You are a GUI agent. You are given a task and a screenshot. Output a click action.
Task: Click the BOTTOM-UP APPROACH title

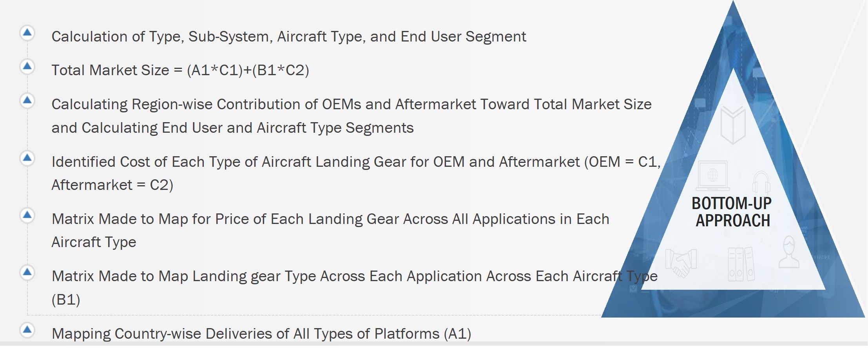[x=732, y=212]
